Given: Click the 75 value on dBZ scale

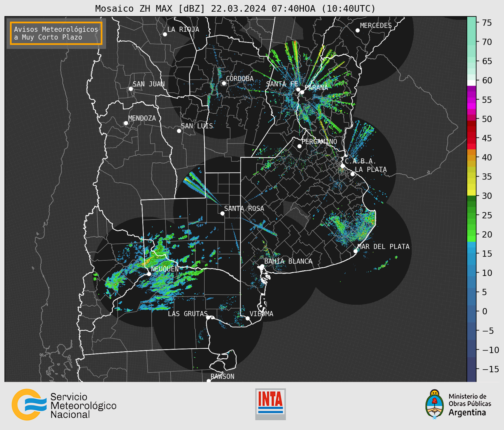Looking at the screenshot, I should click(x=487, y=23).
